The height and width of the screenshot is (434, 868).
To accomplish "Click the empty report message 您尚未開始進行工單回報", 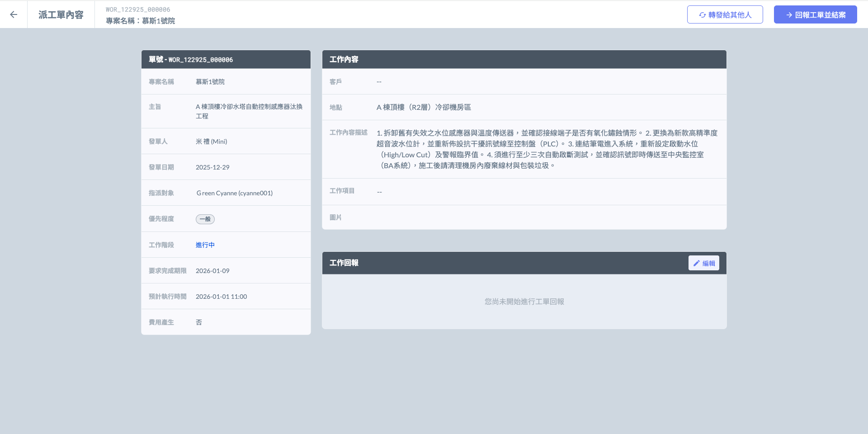I will (524, 302).
